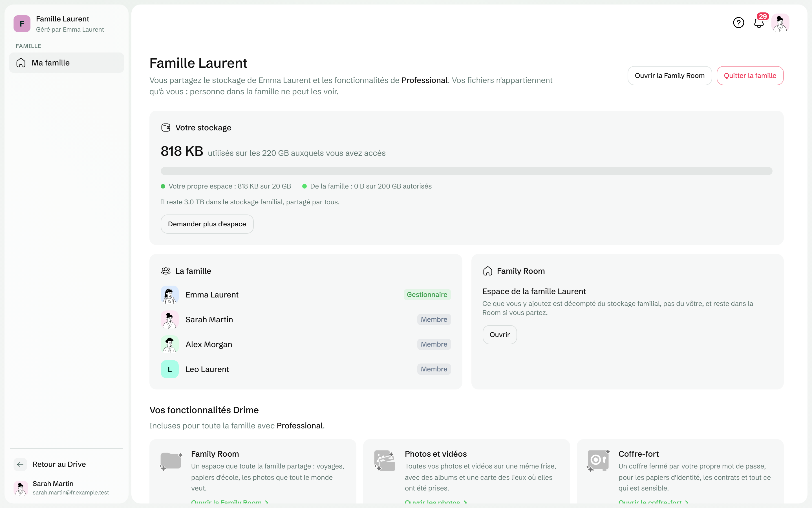Click the photo icon on Photos et vidéos card
The width and height of the screenshot is (812, 508).
(385, 461)
